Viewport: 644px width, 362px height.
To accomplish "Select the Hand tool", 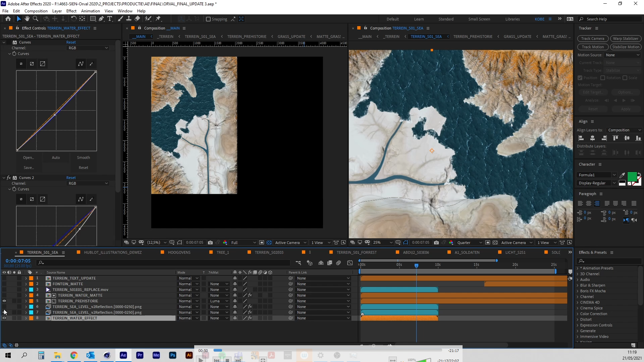I will (x=27, y=19).
